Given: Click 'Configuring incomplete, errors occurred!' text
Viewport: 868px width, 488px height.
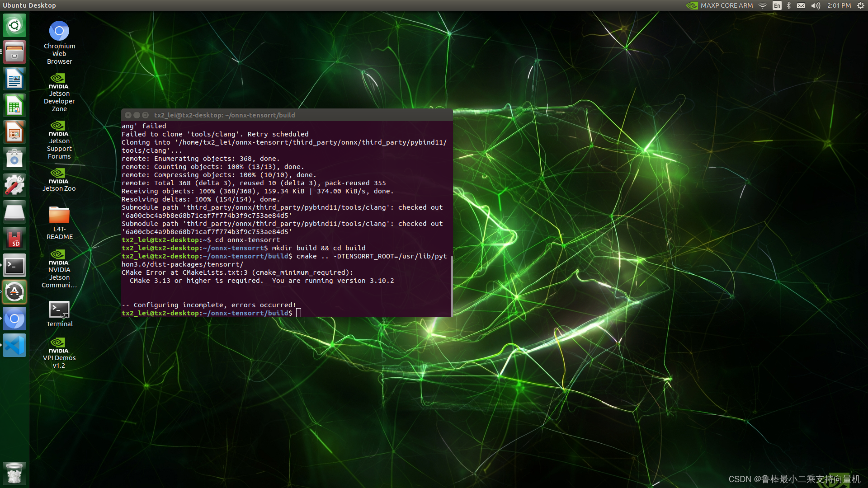Looking at the screenshot, I should pos(215,305).
